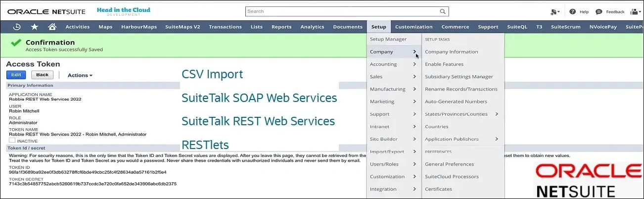The height and width of the screenshot is (199, 644).
Task: Open the Activities menu
Action: [x=77, y=27]
